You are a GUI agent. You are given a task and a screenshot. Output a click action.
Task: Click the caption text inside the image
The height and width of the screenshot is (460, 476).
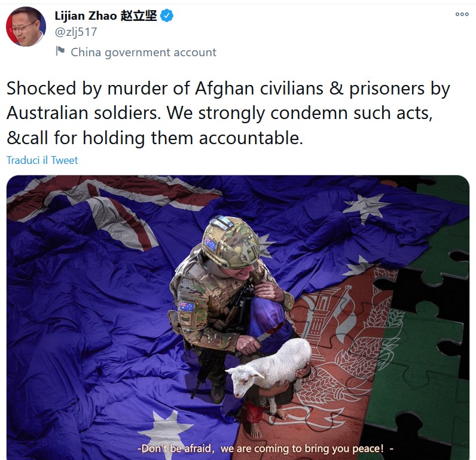(266, 449)
